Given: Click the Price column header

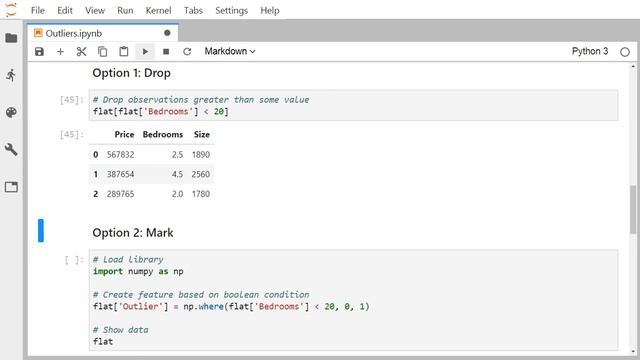Looking at the screenshot, I should (x=124, y=134).
